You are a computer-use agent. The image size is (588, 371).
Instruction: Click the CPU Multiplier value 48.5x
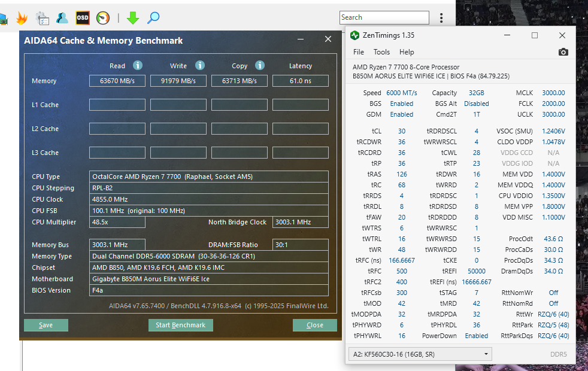117,222
